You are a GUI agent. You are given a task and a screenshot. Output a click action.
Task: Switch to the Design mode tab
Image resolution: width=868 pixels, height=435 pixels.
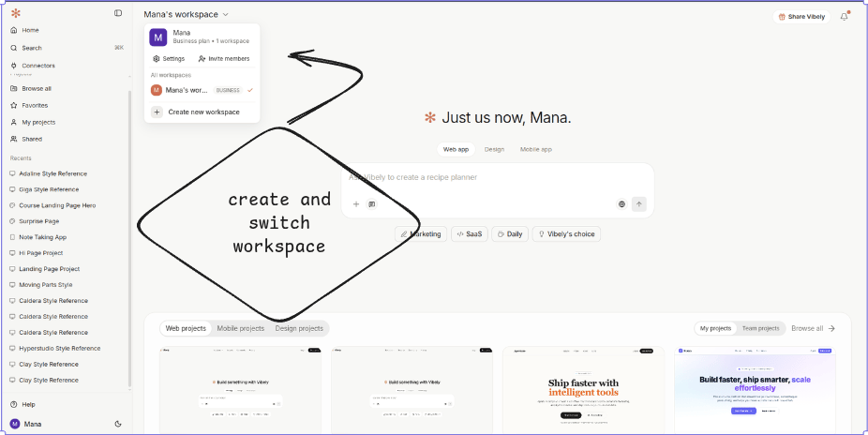point(494,149)
